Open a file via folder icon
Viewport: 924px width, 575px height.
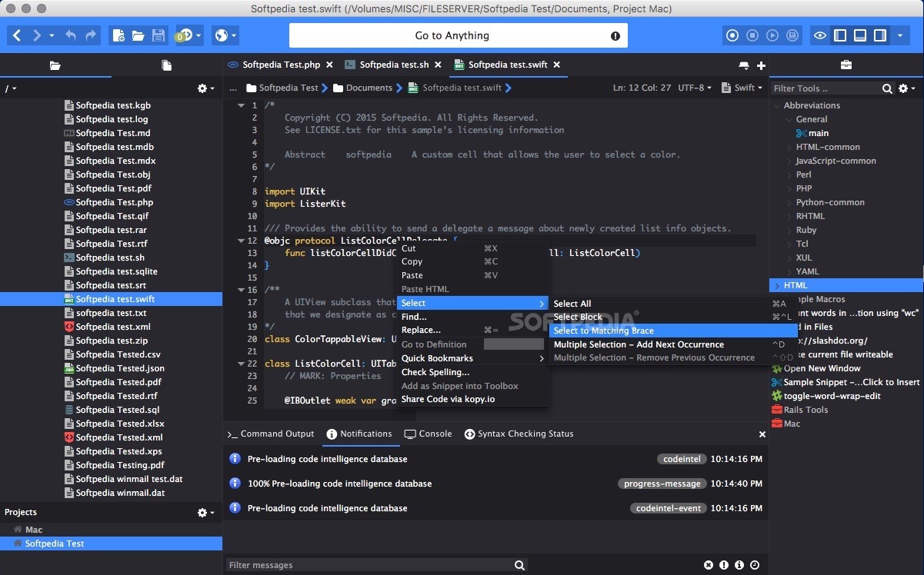[x=138, y=35]
